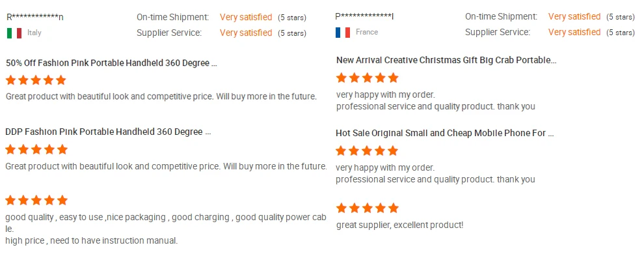The width and height of the screenshot is (644, 271).
Task: Open New Arrival Creative Christmas Gift product link
Action: pos(446,60)
